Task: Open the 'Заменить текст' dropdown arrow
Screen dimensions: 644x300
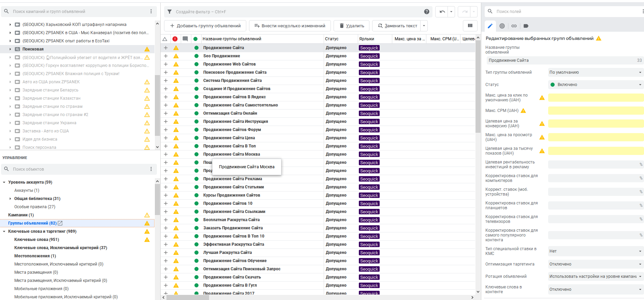Action: click(x=424, y=26)
